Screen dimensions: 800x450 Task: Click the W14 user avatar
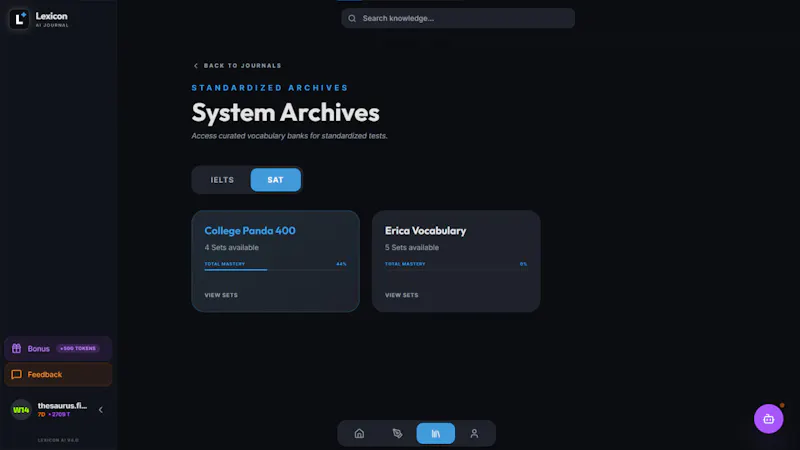tap(21, 410)
